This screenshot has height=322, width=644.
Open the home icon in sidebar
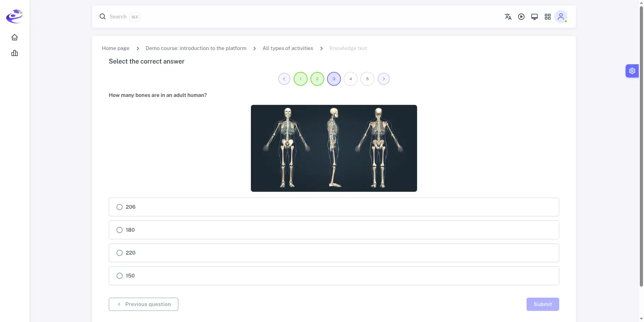[15, 37]
